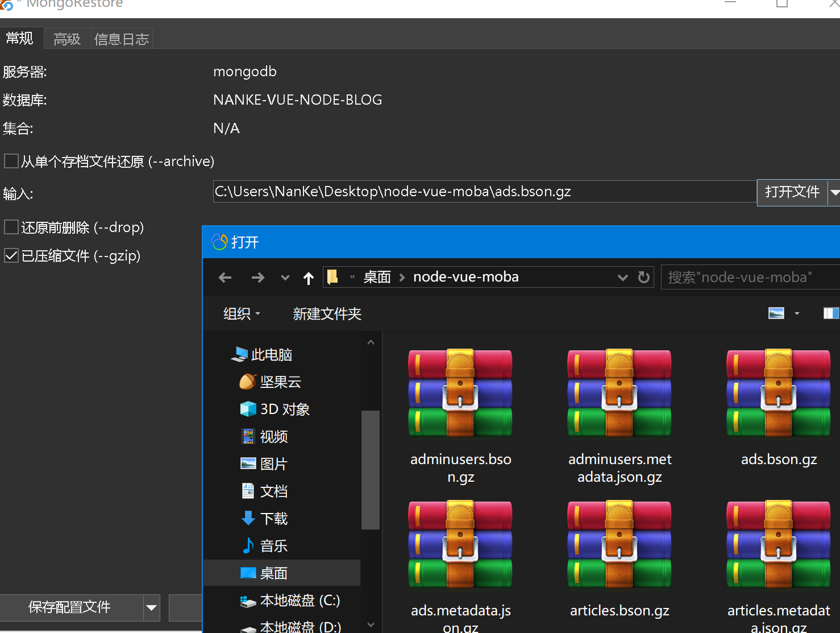
Task: Select 坚果云 in navigation tree
Action: (271, 382)
